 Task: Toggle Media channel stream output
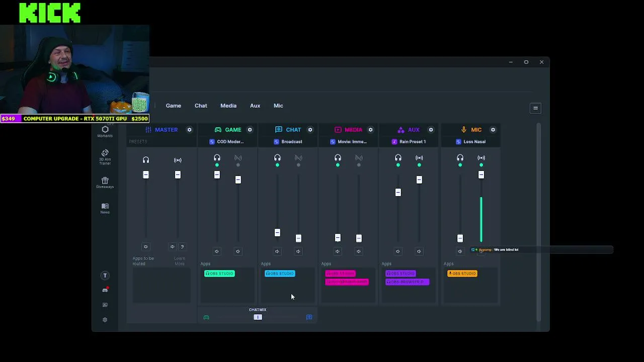(x=359, y=158)
